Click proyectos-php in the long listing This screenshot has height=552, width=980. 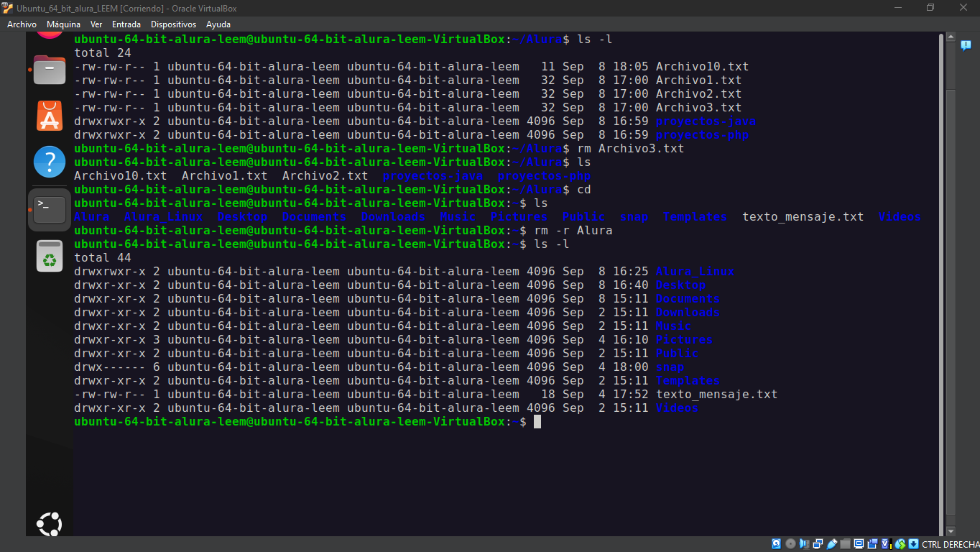(702, 134)
